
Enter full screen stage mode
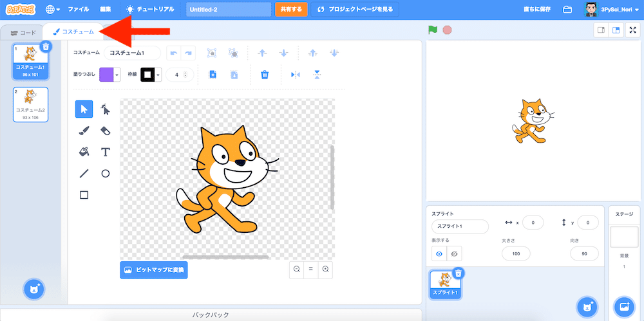(633, 30)
